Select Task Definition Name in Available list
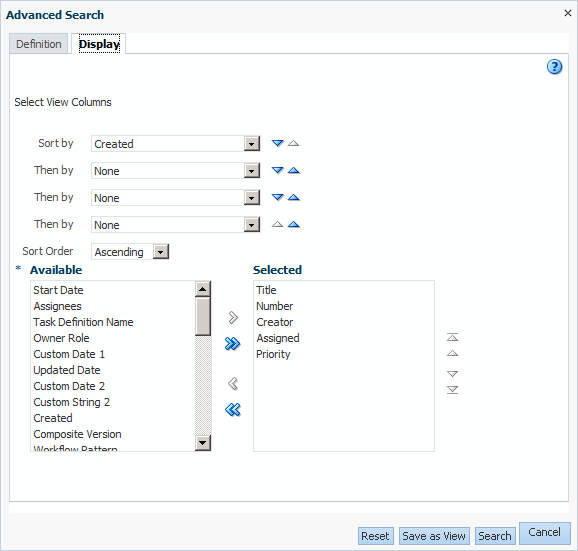The height and width of the screenshot is (551, 578). [83, 322]
